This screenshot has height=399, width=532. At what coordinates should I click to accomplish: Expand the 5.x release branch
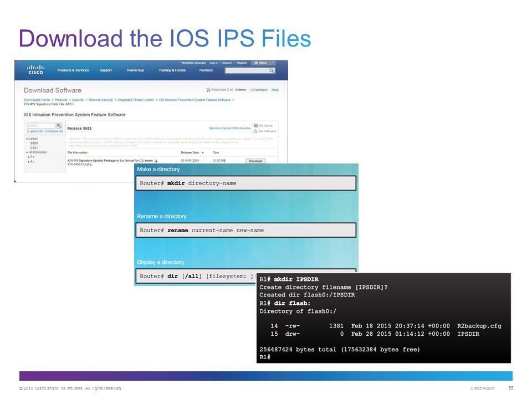coord(29,157)
